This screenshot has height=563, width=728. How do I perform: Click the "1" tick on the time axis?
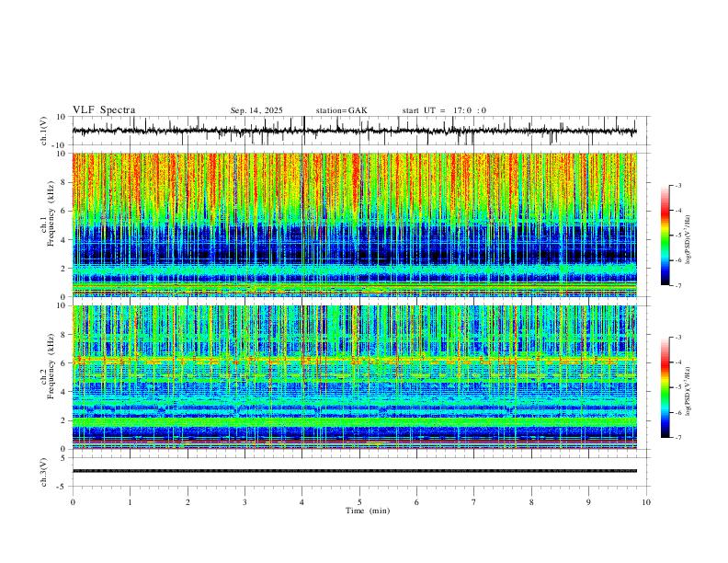pos(130,502)
